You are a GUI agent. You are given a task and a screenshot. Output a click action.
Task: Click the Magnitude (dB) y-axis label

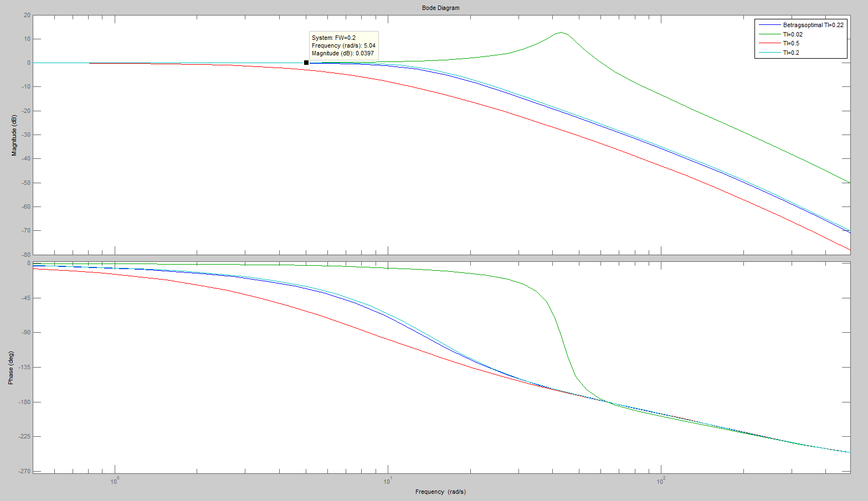(x=14, y=135)
